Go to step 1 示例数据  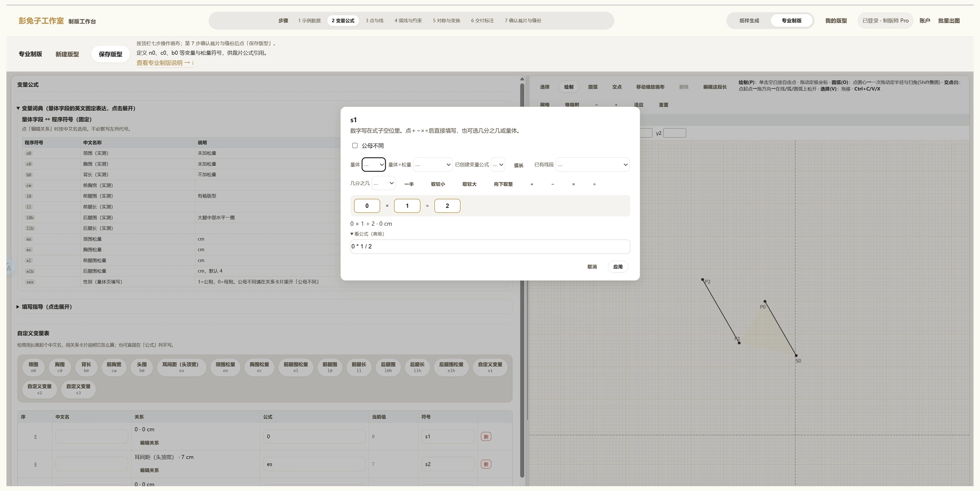coord(309,21)
